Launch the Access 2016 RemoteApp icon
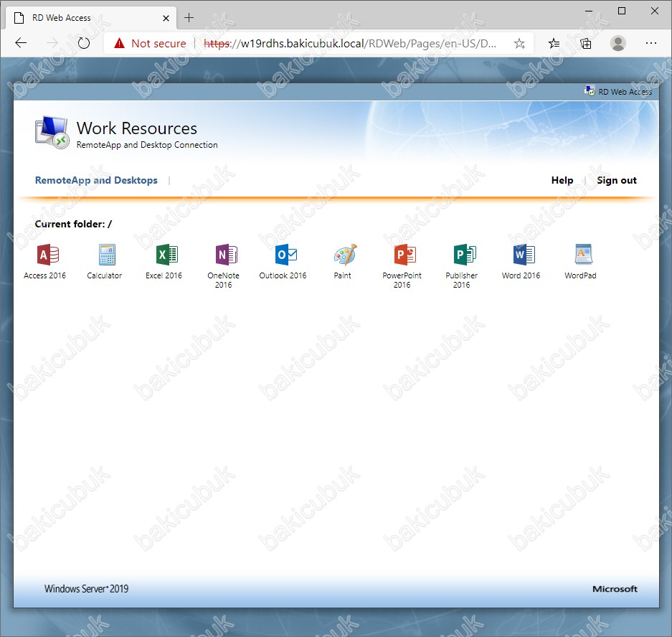 [47, 255]
